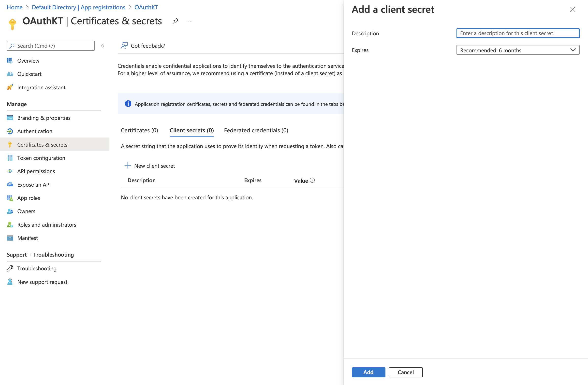Click the New support request icon
This screenshot has width=588, height=385.
tap(10, 282)
